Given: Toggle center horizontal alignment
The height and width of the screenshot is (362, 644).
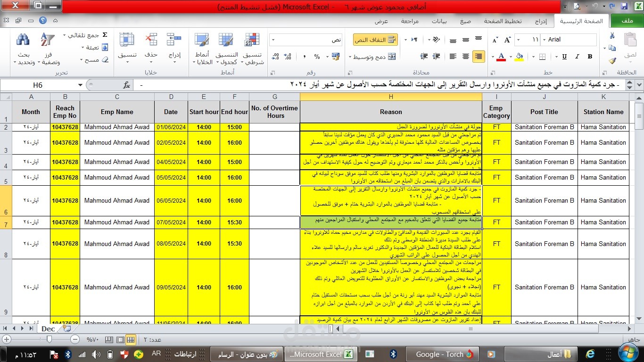Looking at the screenshot, I should point(466,57).
